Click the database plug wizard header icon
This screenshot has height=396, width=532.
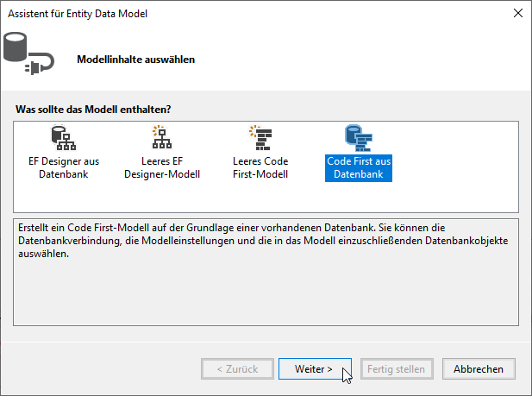point(28,53)
